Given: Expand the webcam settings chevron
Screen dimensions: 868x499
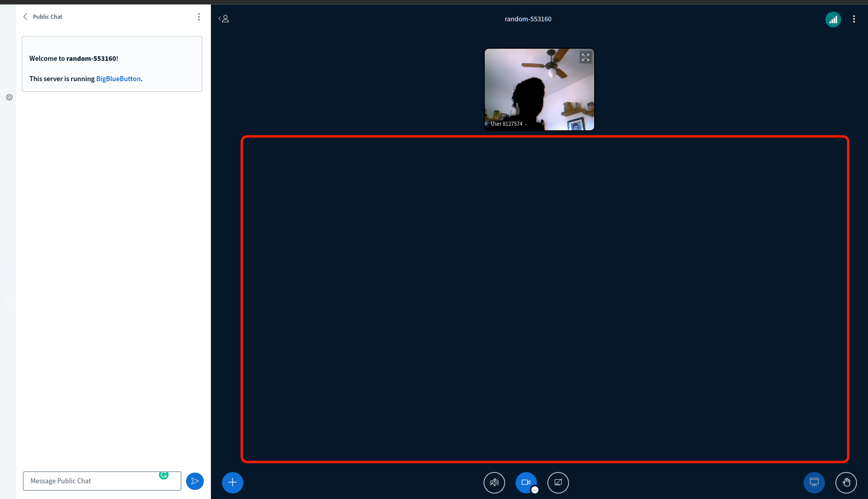Looking at the screenshot, I should click(535, 489).
